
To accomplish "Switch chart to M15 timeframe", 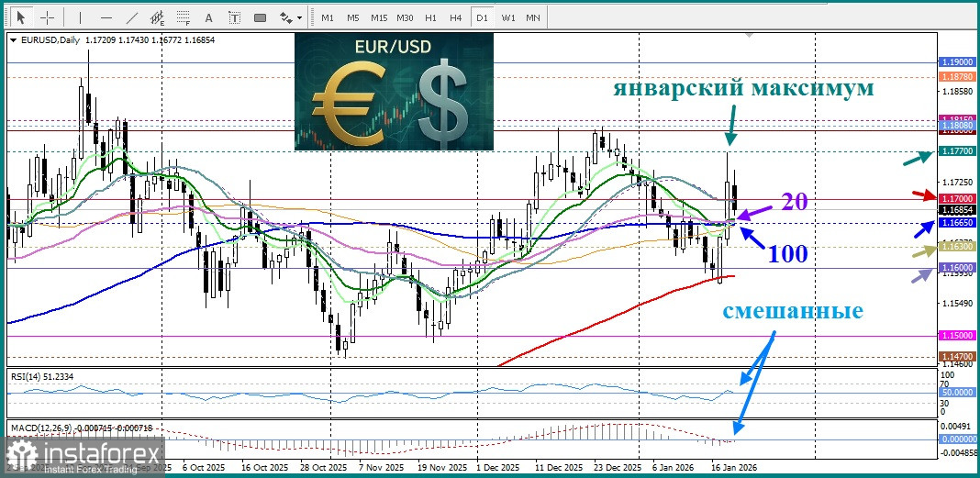I will click(x=379, y=17).
